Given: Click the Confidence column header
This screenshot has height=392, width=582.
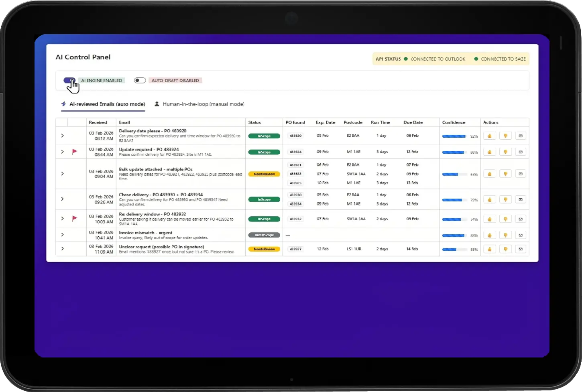Looking at the screenshot, I should (454, 122).
